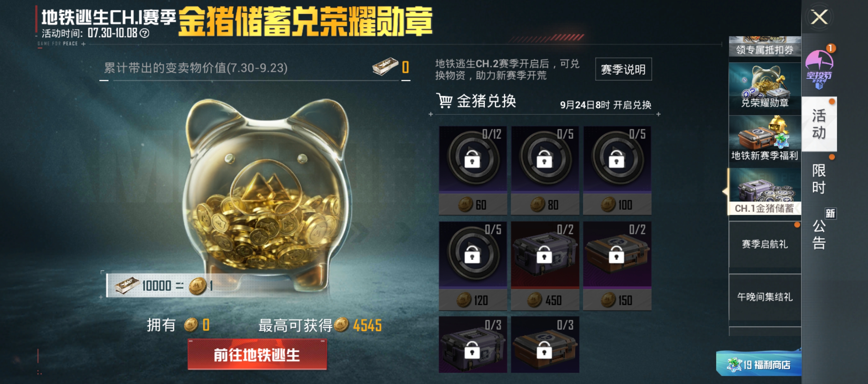Open the 福利商店 welfare shop button

759,364
